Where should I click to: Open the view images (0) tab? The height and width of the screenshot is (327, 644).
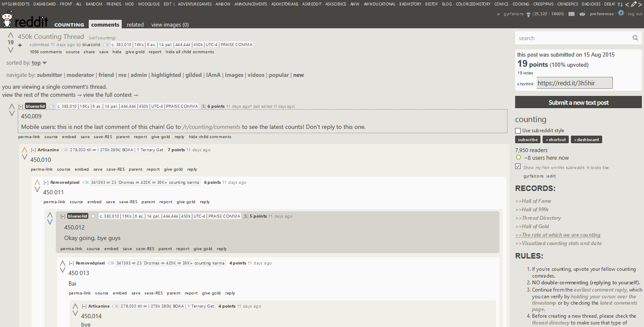click(x=170, y=25)
